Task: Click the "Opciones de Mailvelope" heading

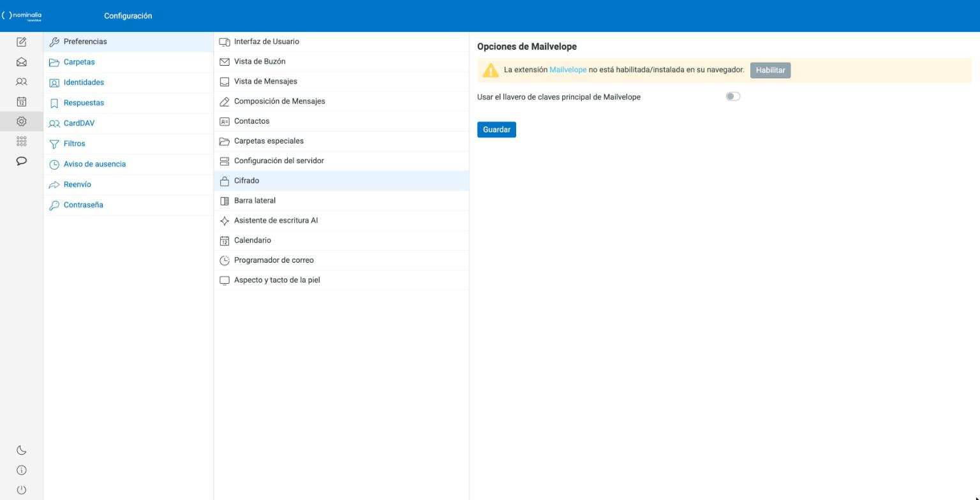Action: tap(527, 47)
